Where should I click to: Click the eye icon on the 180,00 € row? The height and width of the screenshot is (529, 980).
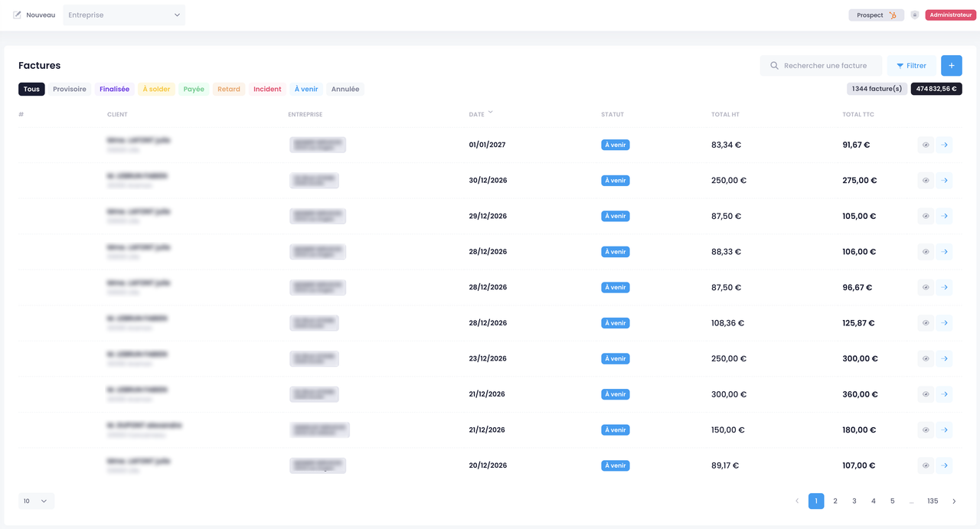[926, 430]
